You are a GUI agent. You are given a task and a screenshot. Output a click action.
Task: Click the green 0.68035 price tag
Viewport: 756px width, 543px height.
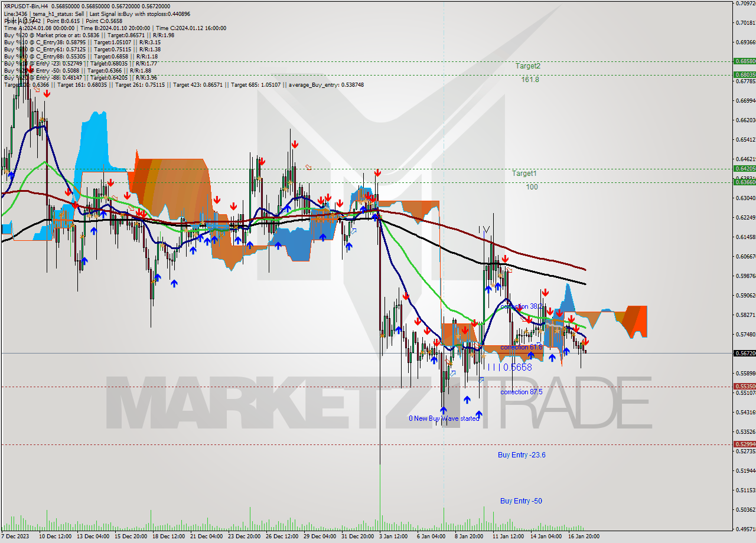point(744,74)
